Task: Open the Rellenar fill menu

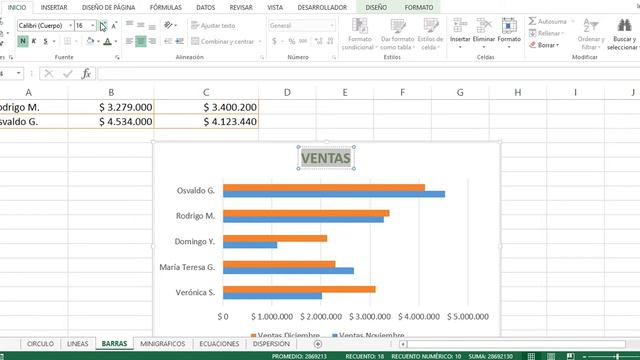Action: point(546,33)
